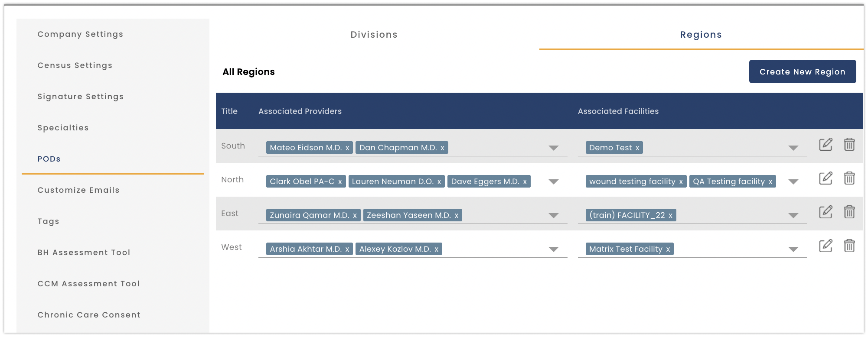Expand South facilities dropdown
This screenshot has height=337, width=868.
point(793,148)
